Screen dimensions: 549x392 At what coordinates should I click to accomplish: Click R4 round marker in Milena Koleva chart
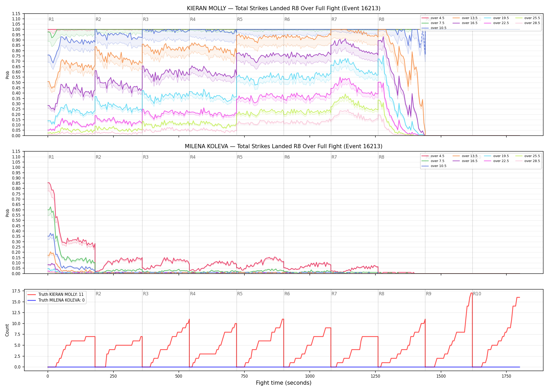pos(193,157)
